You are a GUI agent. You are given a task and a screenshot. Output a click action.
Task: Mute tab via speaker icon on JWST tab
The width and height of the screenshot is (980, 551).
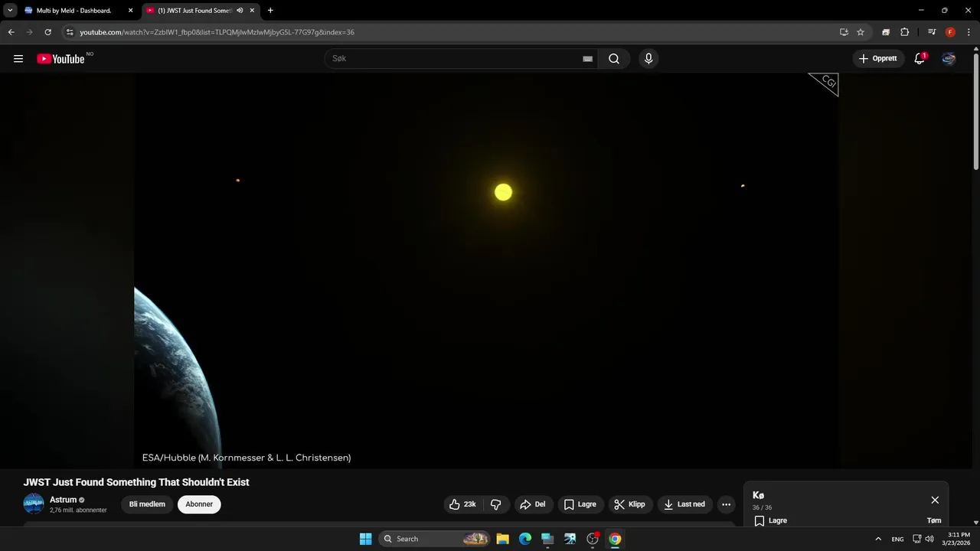[240, 11]
